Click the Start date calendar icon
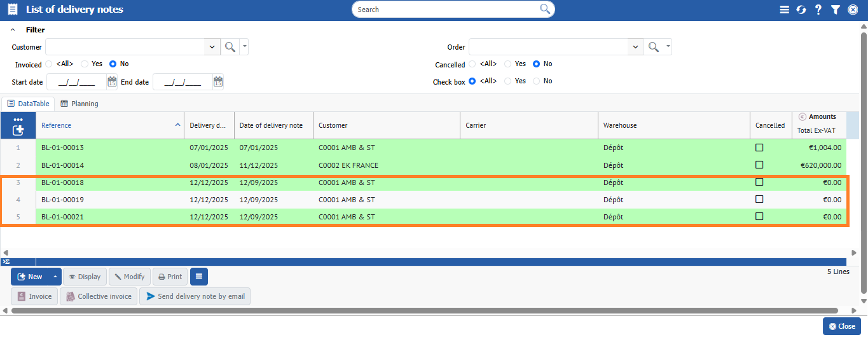The width and height of the screenshot is (868, 358). tap(112, 82)
